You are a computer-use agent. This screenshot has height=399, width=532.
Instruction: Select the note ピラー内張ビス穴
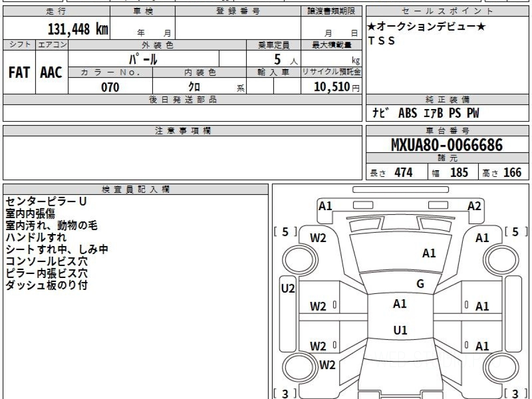46,274
